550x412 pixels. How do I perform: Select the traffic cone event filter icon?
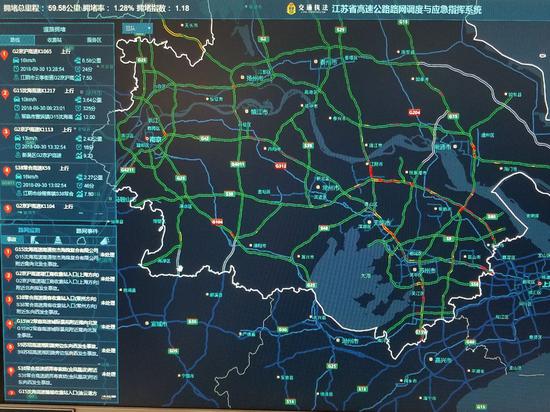(x=57, y=241)
